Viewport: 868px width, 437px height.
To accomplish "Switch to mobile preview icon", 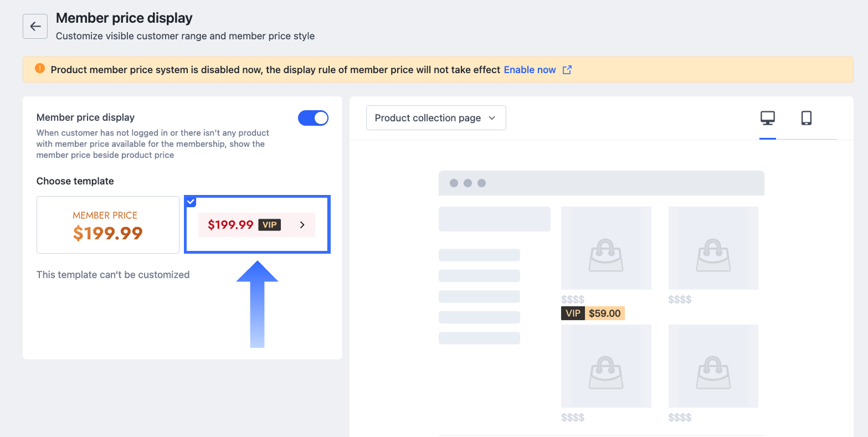I will (x=807, y=118).
